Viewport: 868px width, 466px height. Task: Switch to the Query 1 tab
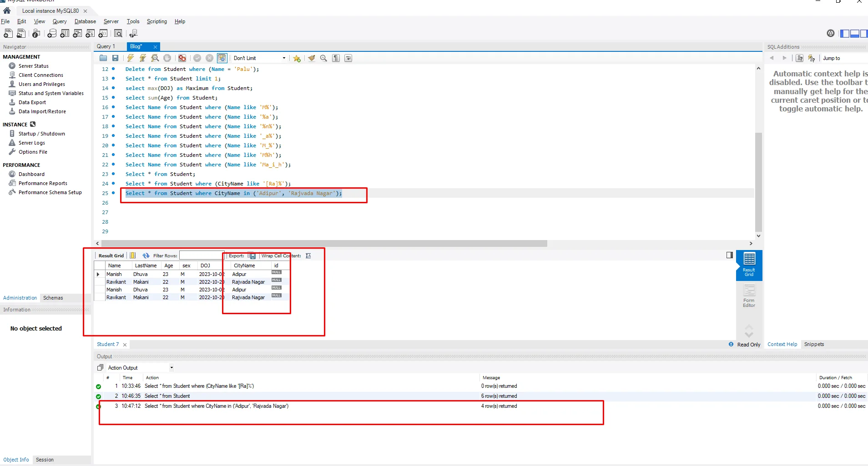(x=106, y=46)
